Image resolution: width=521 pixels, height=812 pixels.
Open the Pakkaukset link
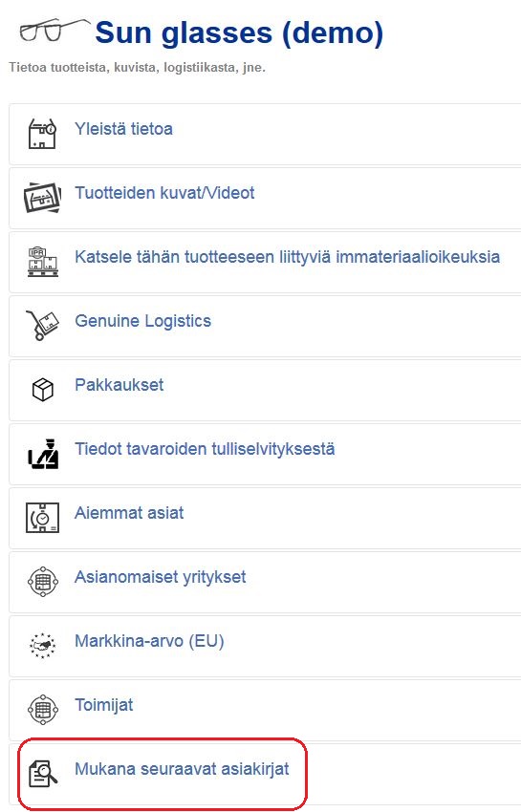pos(119,385)
